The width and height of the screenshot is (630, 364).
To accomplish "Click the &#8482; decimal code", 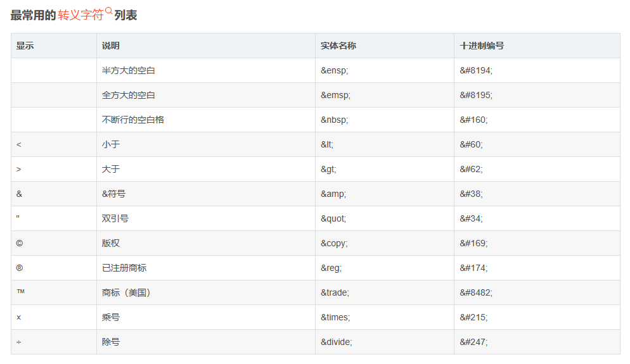I will tap(476, 292).
